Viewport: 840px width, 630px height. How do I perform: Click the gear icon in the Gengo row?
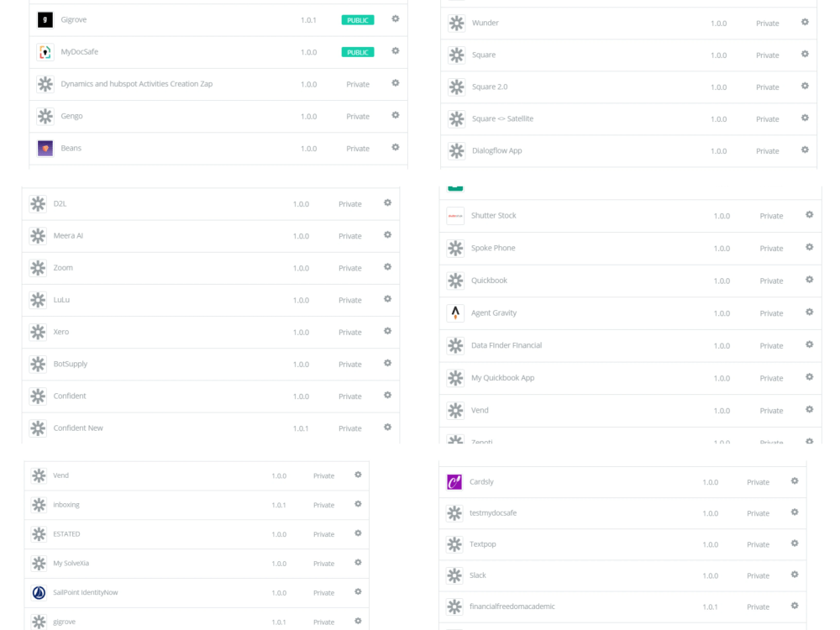pos(396,115)
